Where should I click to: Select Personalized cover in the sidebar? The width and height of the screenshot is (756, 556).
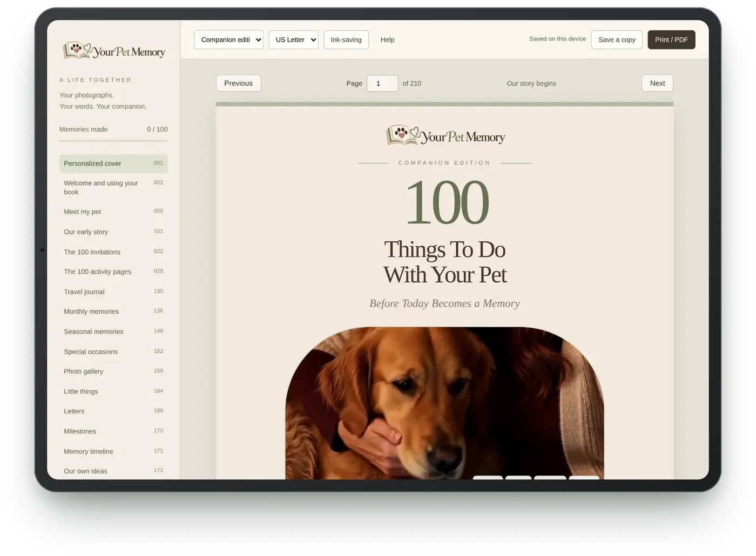click(113, 164)
